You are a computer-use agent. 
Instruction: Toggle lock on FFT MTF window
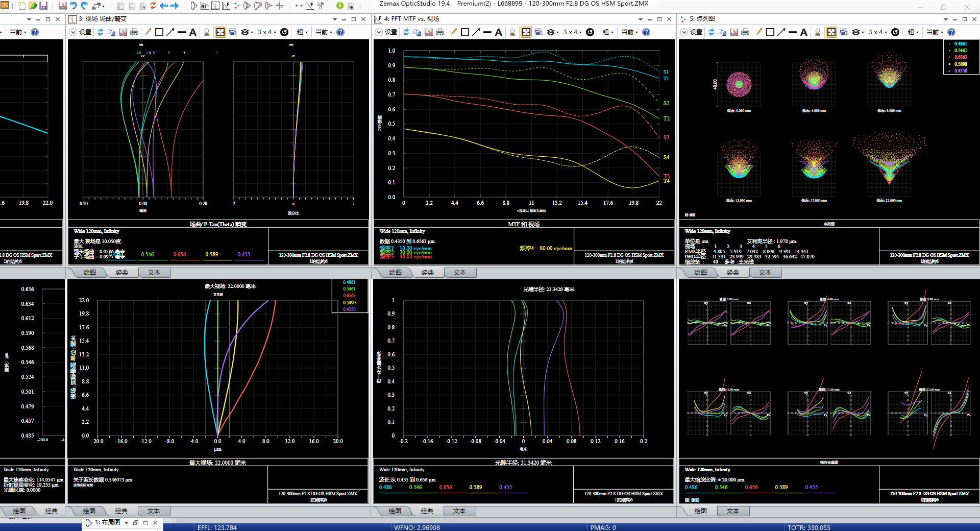[x=512, y=32]
